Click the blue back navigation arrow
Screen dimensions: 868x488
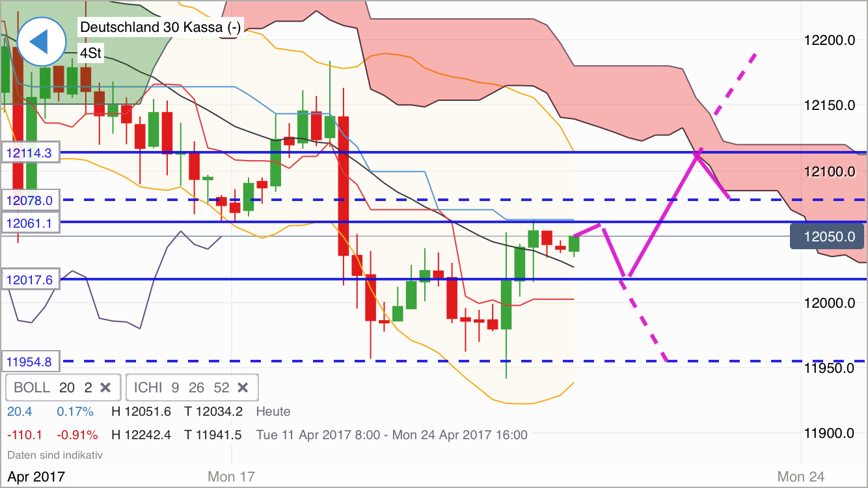click(x=41, y=42)
